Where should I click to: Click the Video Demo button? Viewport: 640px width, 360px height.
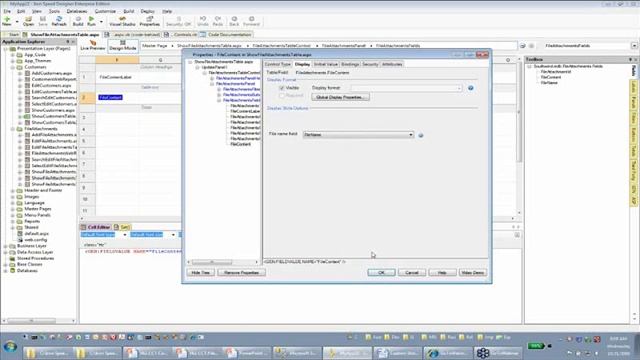[473, 272]
